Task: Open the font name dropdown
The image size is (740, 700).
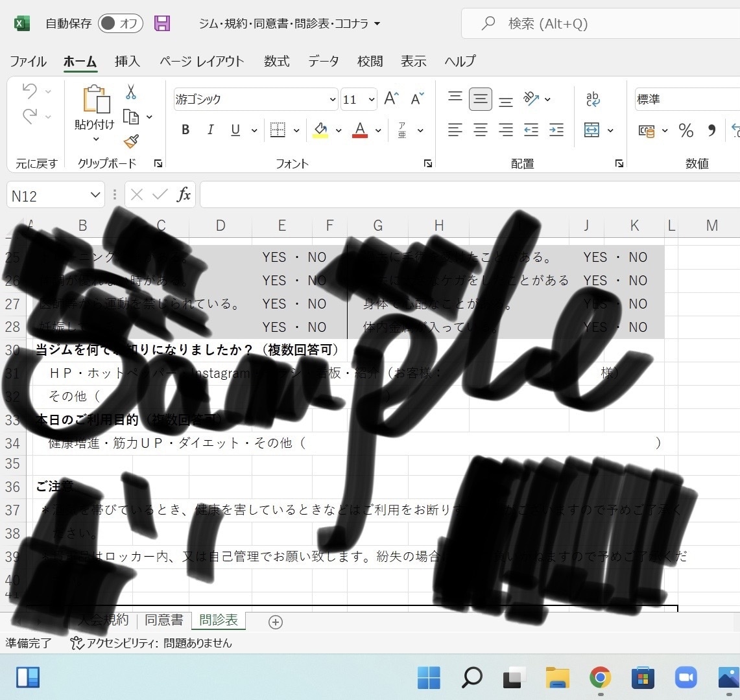Action: point(333,100)
